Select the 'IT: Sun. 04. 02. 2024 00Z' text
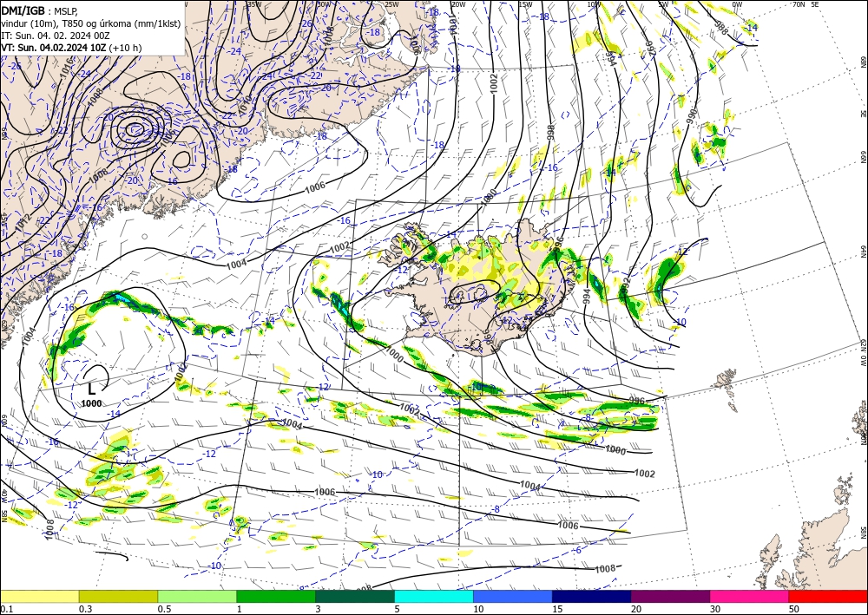 (x=56, y=36)
